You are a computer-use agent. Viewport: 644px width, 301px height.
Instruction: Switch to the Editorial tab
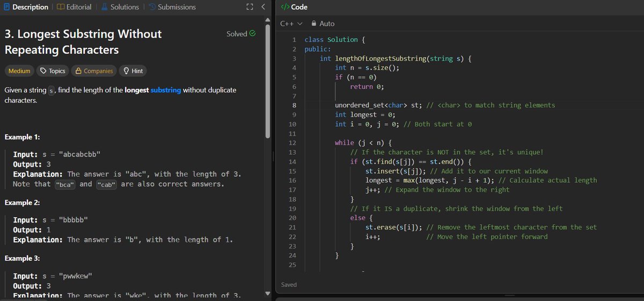(x=74, y=7)
